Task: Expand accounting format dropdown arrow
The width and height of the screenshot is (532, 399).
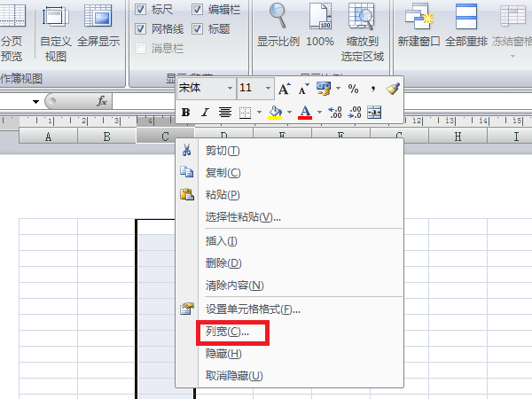Action: pos(338,89)
